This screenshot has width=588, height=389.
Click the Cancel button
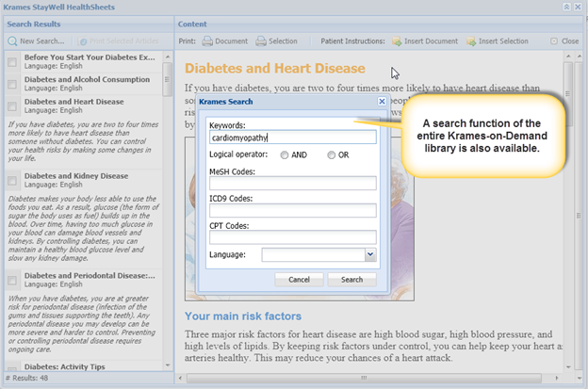299,280
